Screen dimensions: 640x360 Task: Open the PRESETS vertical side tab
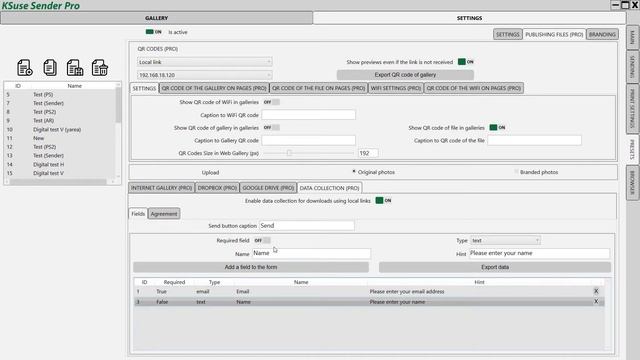(632, 149)
